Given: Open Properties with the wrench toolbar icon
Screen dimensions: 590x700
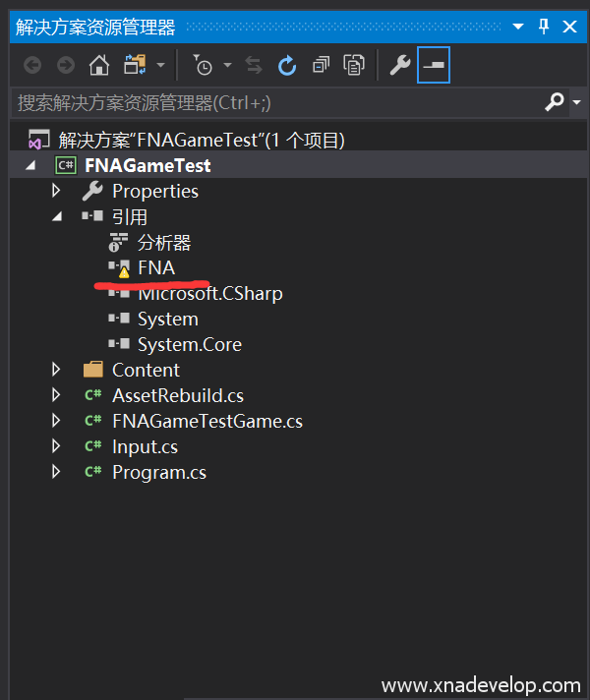Looking at the screenshot, I should (399, 66).
